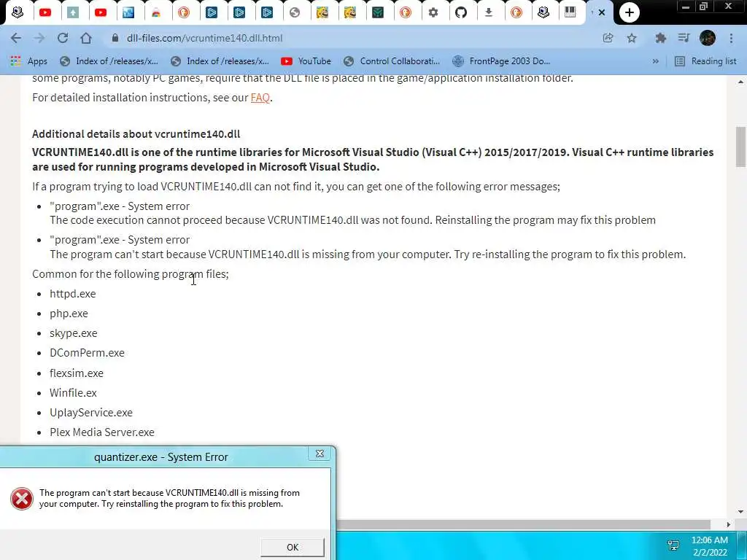Open the Control Collaborati... bookmark

(x=392, y=61)
